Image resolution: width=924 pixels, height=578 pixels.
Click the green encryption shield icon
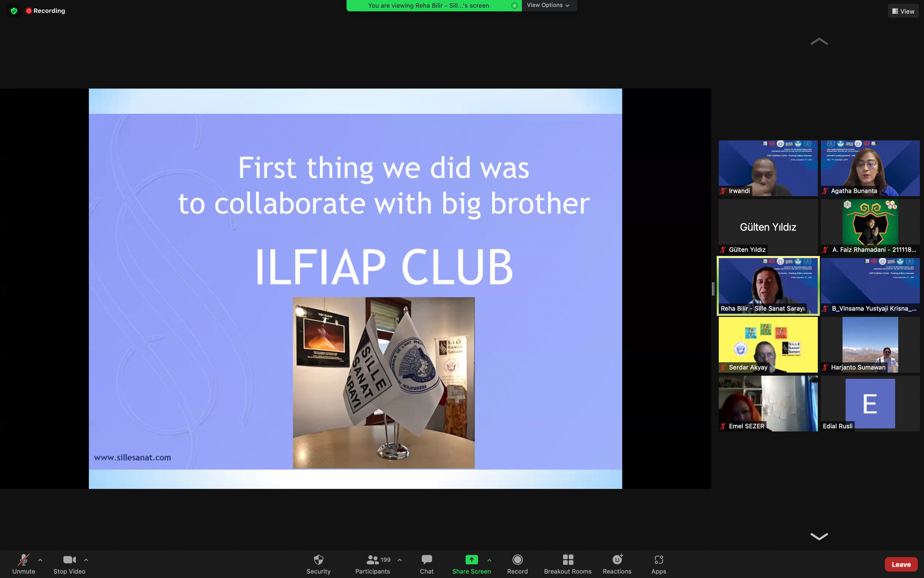coord(14,11)
